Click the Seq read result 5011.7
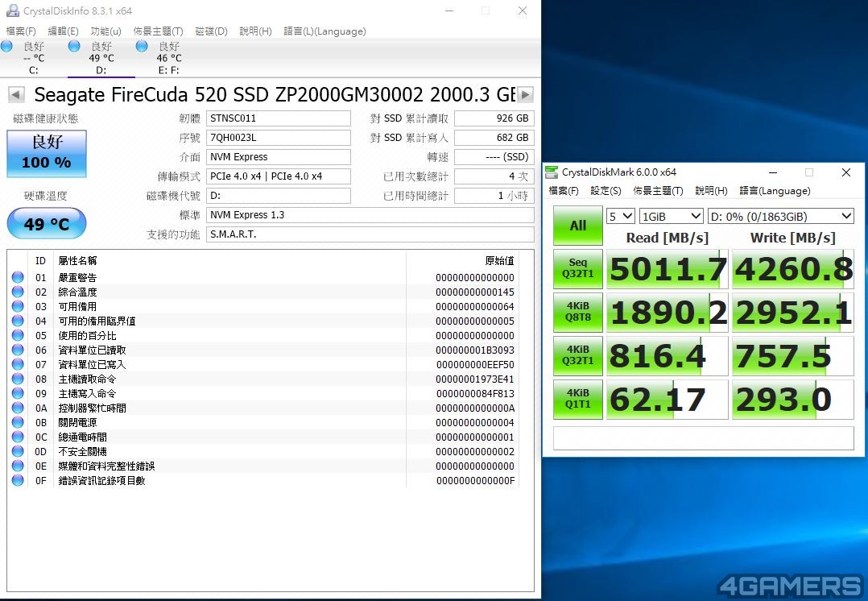This screenshot has height=601, width=868. [667, 268]
